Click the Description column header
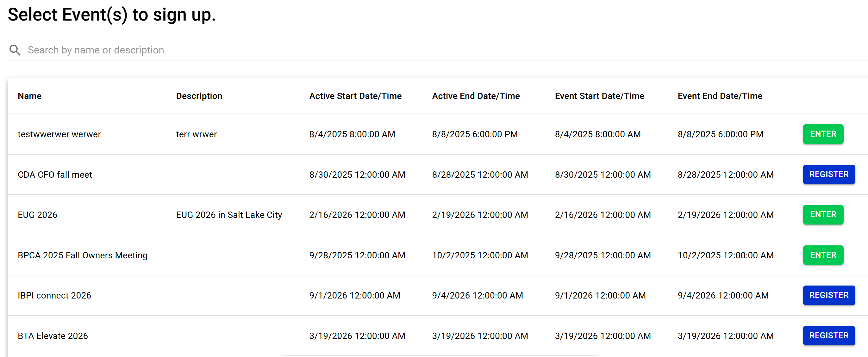This screenshot has height=357, width=868. [199, 96]
